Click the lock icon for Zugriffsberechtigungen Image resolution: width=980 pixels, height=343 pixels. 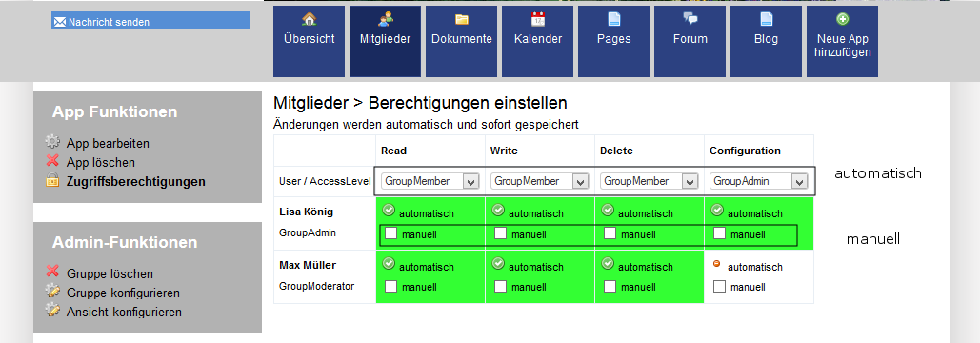52,181
